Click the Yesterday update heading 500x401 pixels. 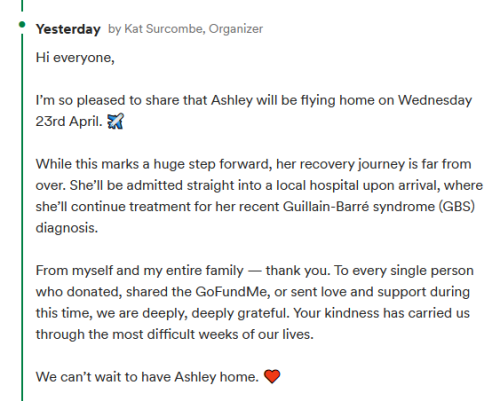click(x=68, y=29)
